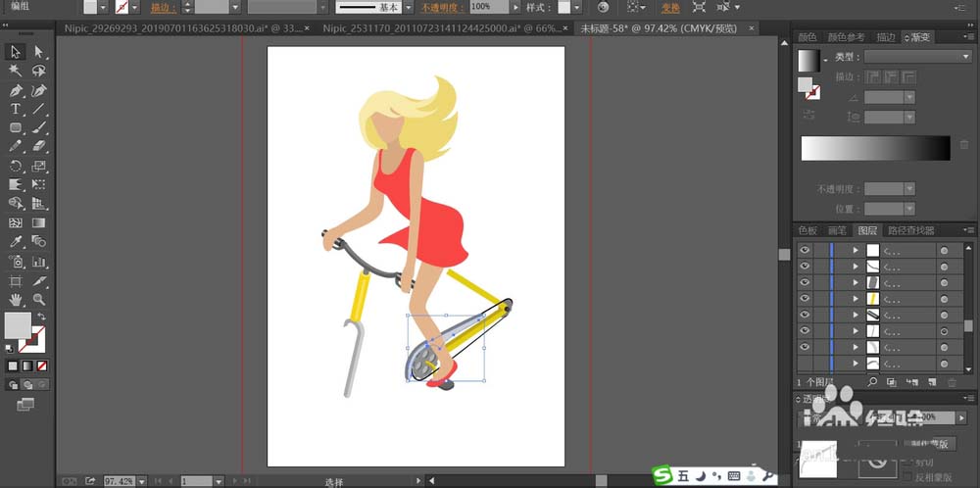This screenshot has width=980, height=488.
Task: Select the Paintbrush tool
Action: click(39, 127)
